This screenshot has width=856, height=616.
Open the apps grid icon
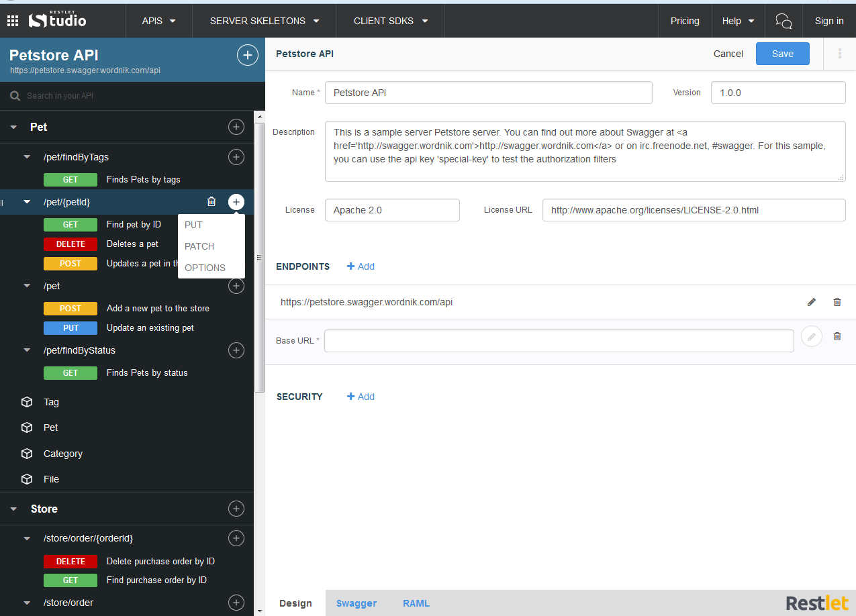coord(13,21)
